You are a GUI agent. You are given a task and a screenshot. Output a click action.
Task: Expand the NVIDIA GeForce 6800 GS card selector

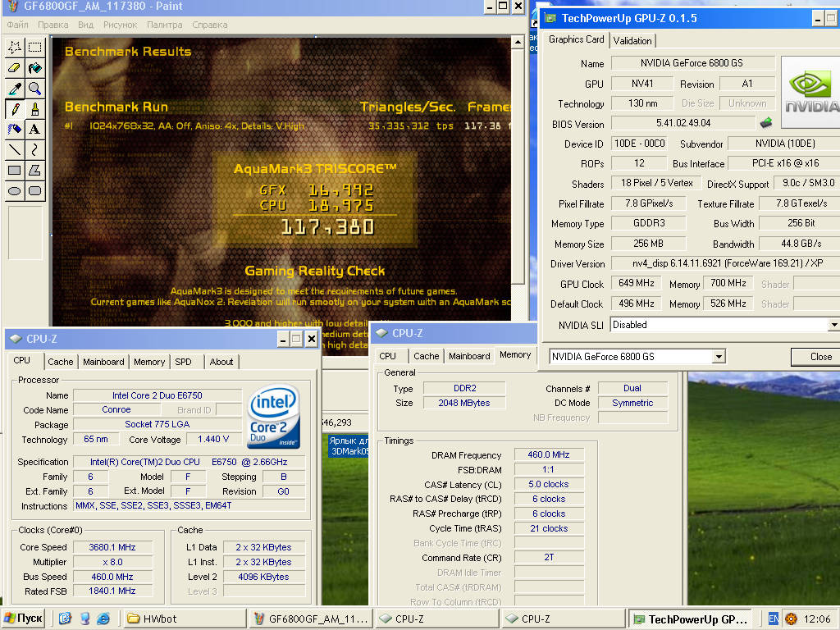(x=719, y=357)
